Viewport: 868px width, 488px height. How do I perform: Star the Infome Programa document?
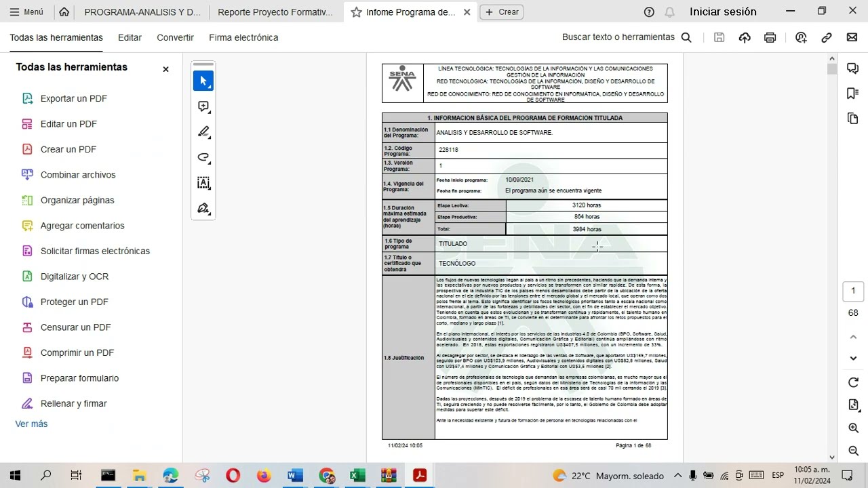coord(356,12)
